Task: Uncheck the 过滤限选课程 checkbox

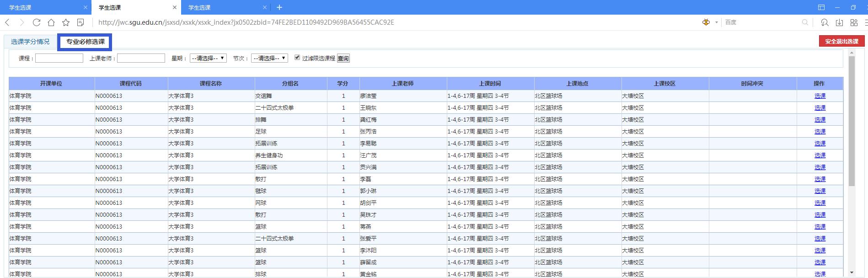Action: pyautogui.click(x=297, y=58)
